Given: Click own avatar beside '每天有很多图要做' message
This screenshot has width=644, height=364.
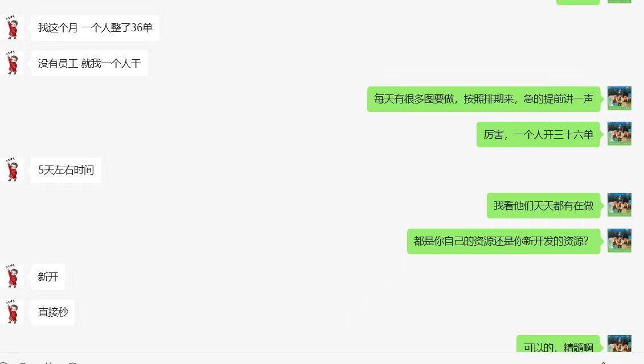Looking at the screenshot, I should pos(620,98).
